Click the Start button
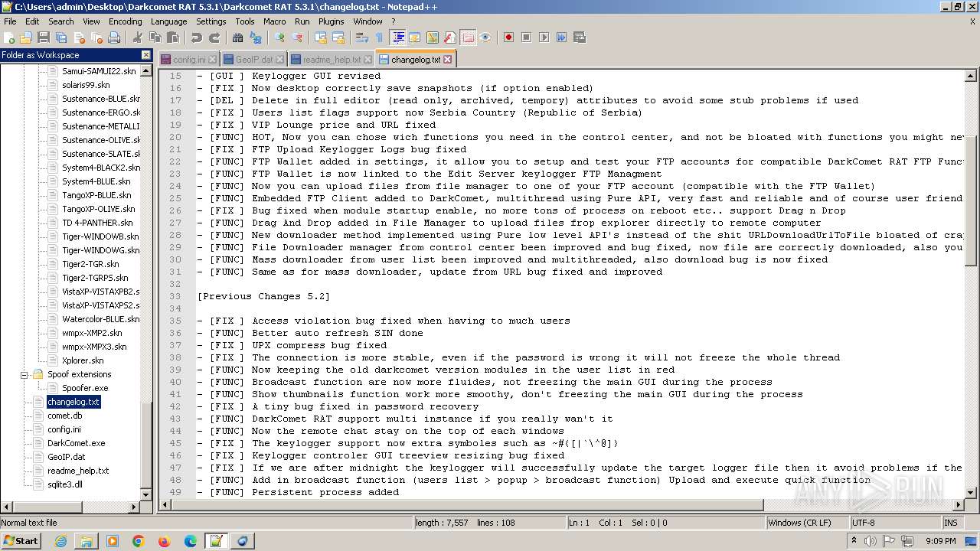 point(21,540)
